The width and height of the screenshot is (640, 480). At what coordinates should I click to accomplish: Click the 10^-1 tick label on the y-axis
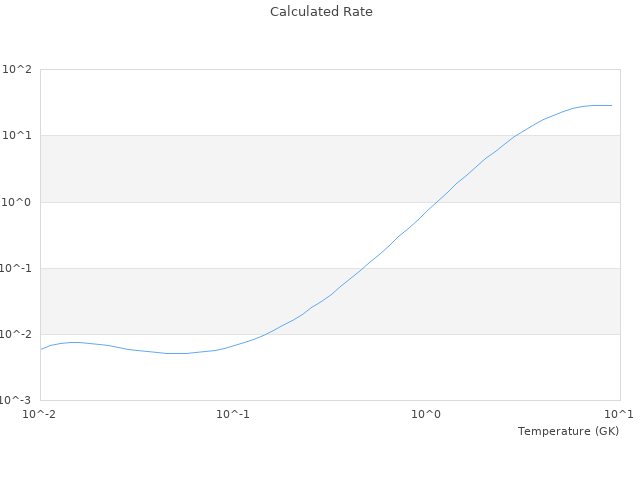[15, 268]
